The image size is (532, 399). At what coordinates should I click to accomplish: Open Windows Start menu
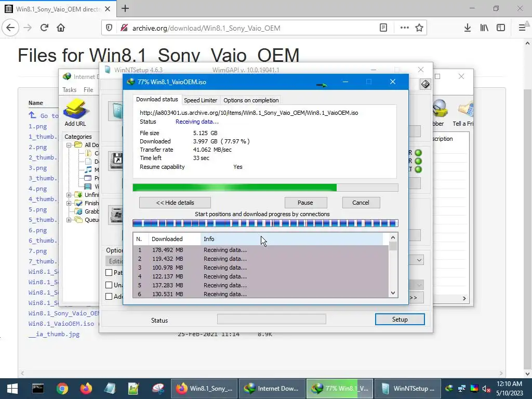[x=12, y=389]
